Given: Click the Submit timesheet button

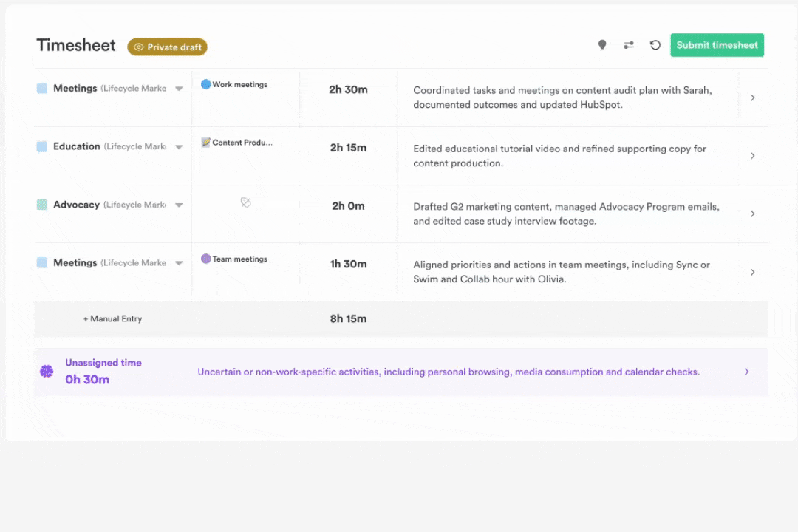Looking at the screenshot, I should pos(717,45).
